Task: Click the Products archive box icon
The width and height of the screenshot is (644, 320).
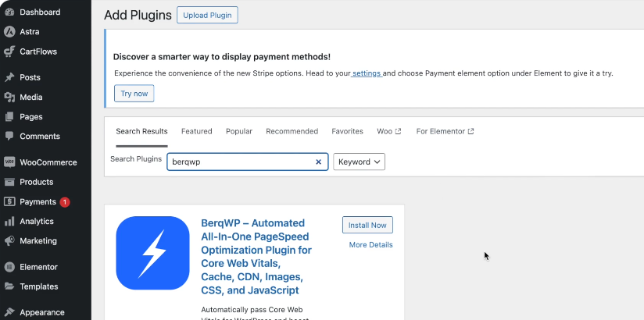Action: tap(9, 182)
